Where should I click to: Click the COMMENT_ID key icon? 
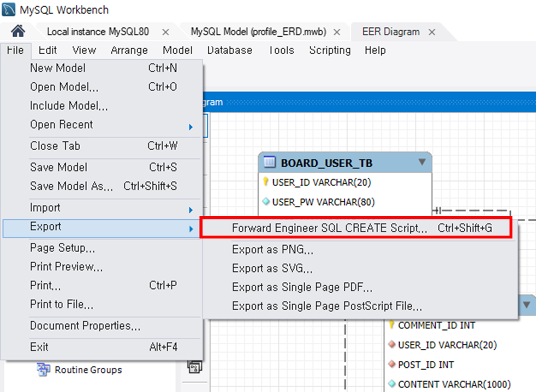[x=392, y=324]
